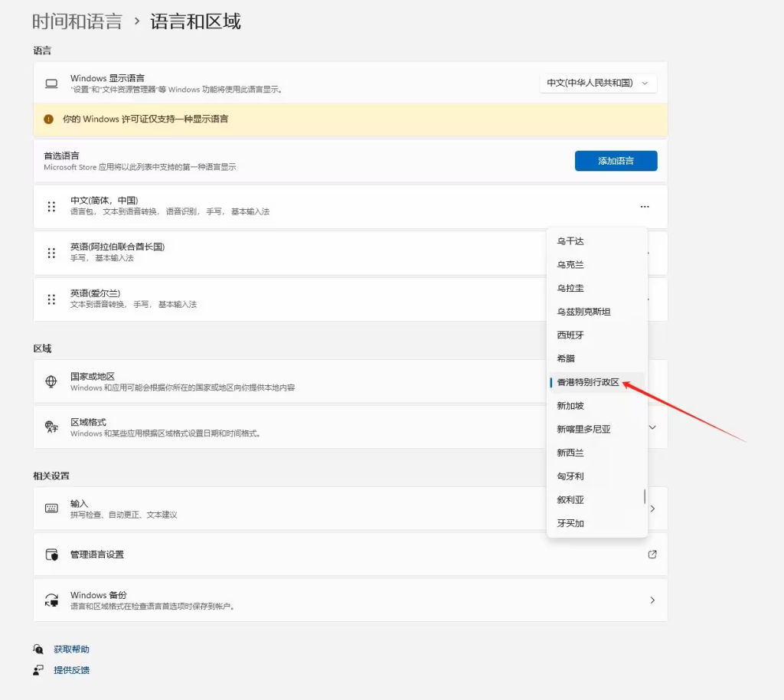
Task: Open the 提供反馈 link
Action: 71,670
